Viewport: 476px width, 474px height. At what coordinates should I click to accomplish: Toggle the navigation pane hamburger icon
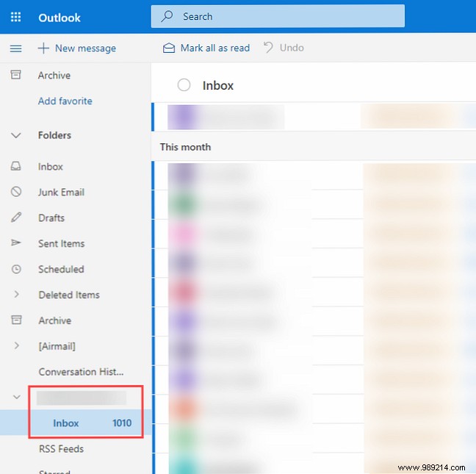(x=15, y=49)
